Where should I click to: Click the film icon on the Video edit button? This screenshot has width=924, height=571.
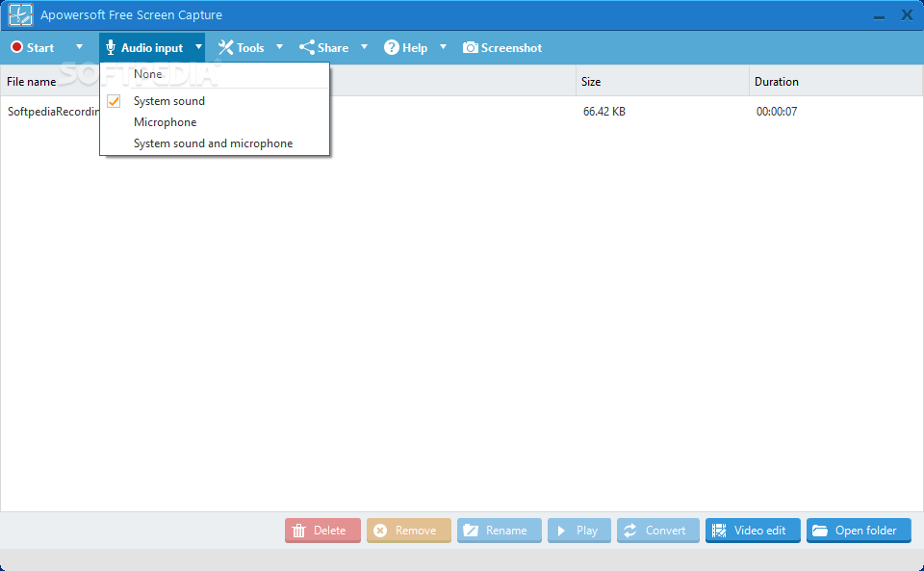(719, 531)
